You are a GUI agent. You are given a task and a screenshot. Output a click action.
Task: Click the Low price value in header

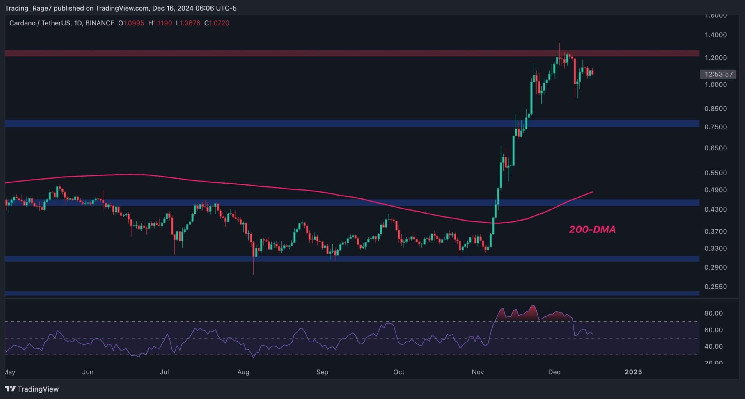click(191, 23)
